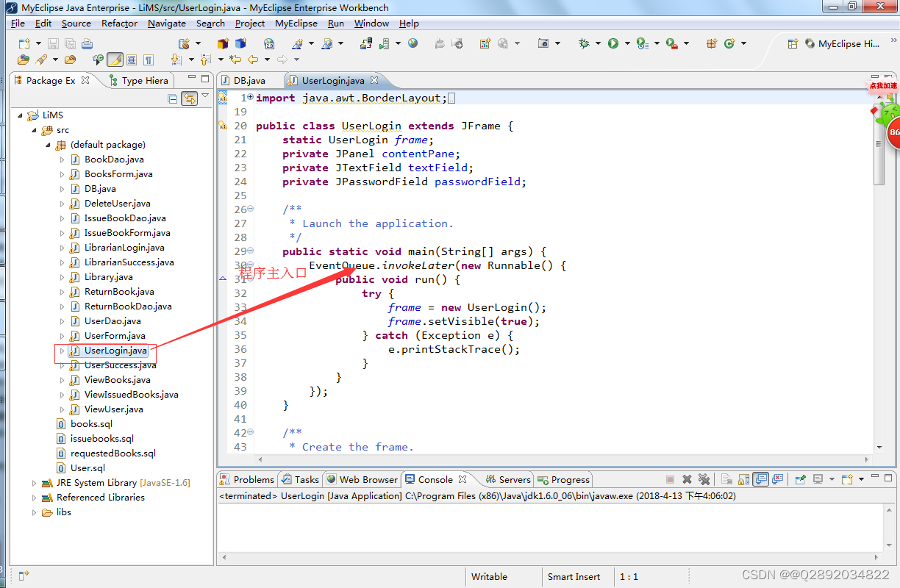The image size is (900, 588).
Task: Open the Run button dropdown arrow
Action: pyautogui.click(x=626, y=44)
